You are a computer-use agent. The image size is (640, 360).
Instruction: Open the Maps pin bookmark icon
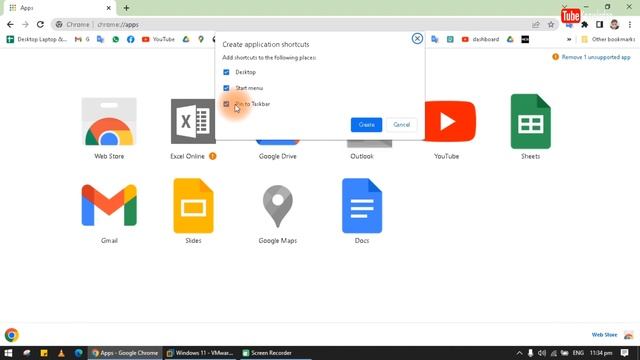[201, 39]
